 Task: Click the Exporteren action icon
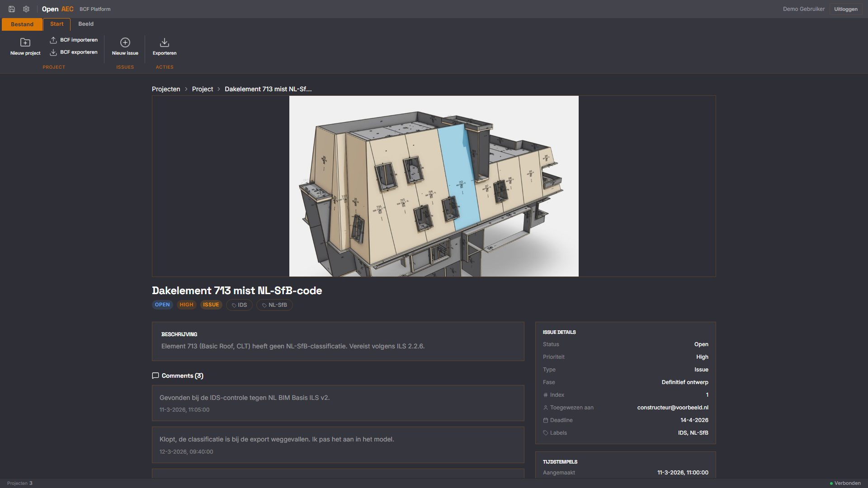click(x=165, y=47)
